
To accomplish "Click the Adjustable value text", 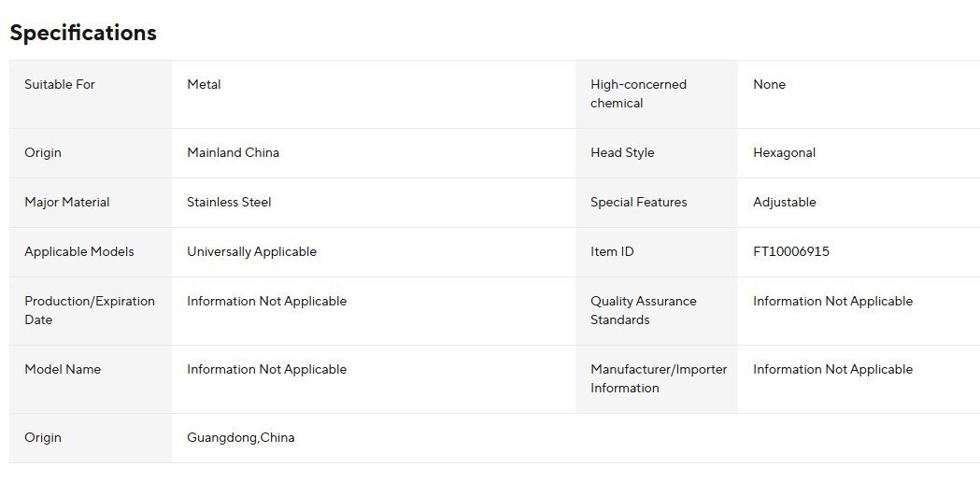I will [784, 202].
